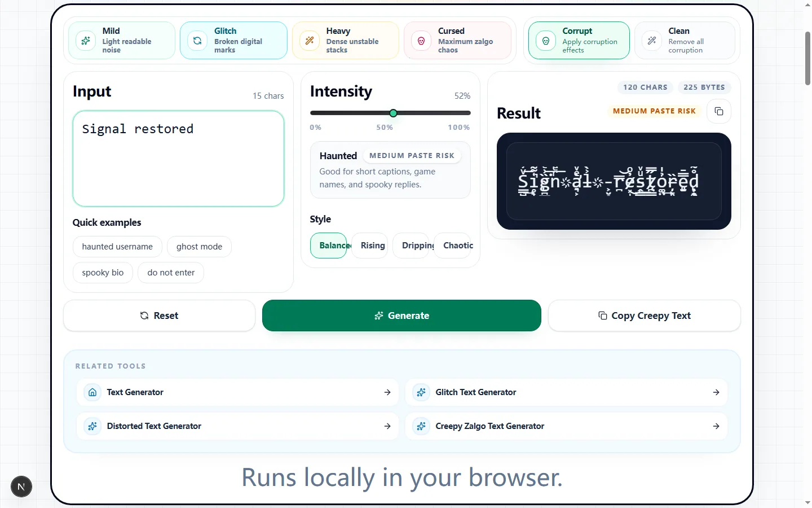Image resolution: width=812 pixels, height=508 pixels.
Task: Select the Dripping style option
Action: [x=411, y=246]
